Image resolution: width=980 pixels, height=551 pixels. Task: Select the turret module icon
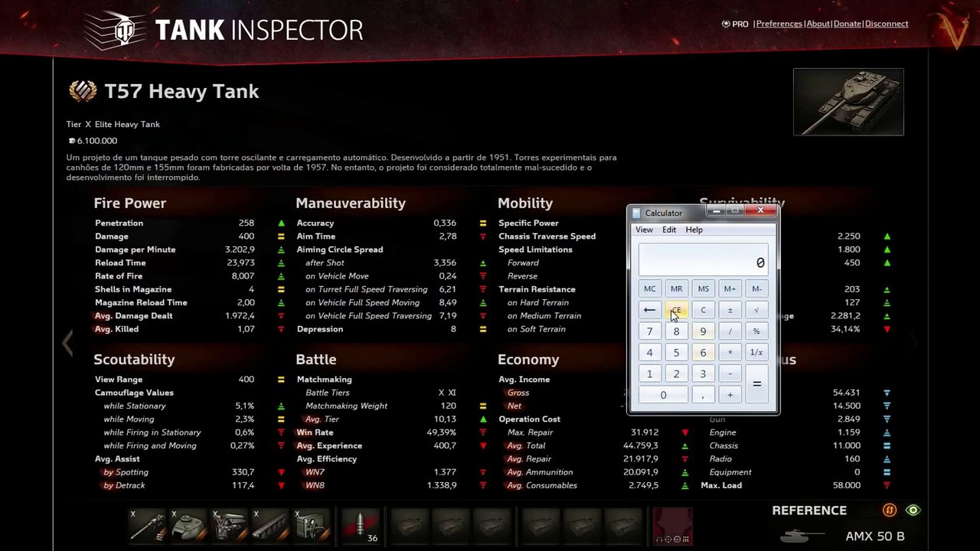click(189, 527)
